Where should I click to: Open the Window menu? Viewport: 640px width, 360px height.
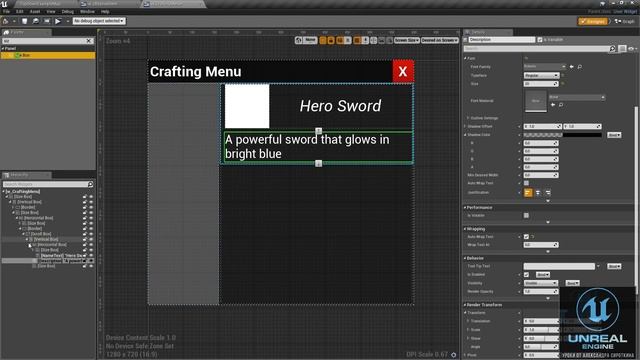click(87, 11)
